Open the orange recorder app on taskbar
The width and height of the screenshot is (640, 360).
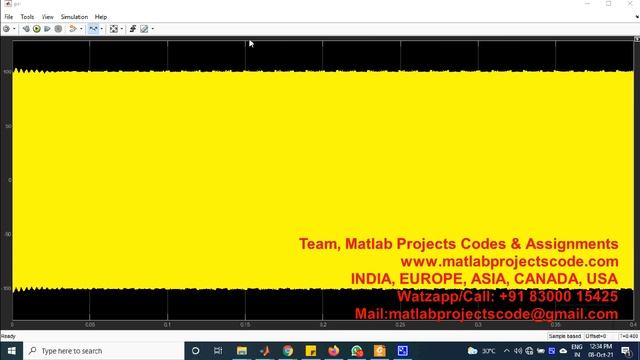[x=380, y=351]
